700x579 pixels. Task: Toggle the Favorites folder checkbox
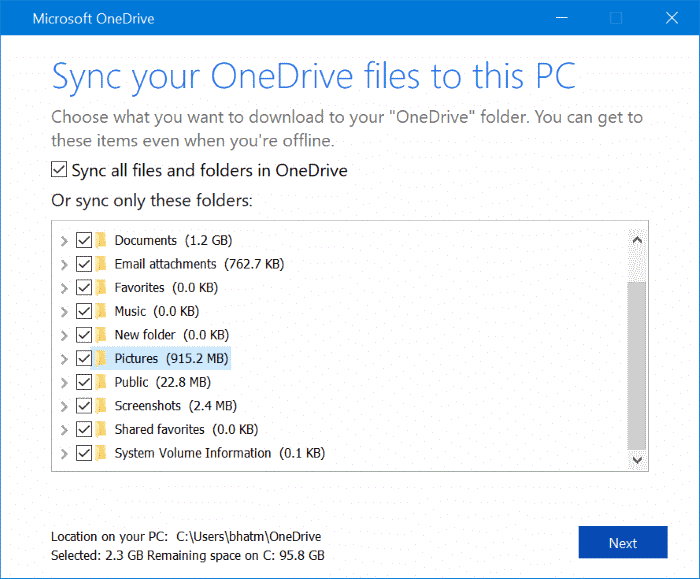84,287
